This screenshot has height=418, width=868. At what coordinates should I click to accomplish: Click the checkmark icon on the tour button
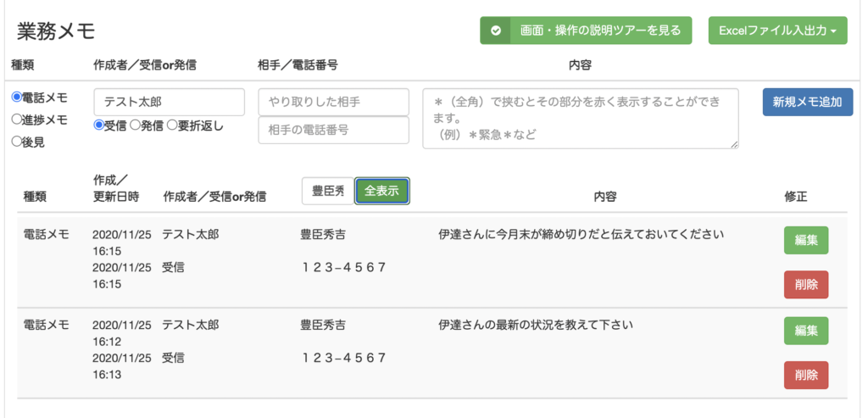495,31
